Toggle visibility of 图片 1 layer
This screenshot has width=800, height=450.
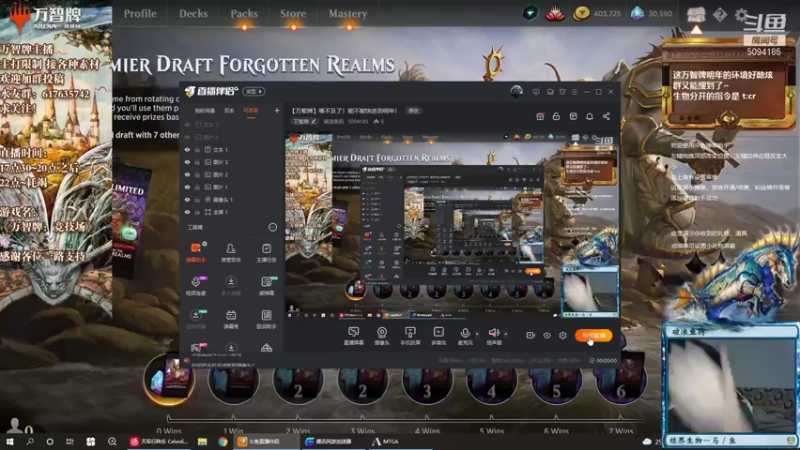(x=187, y=187)
